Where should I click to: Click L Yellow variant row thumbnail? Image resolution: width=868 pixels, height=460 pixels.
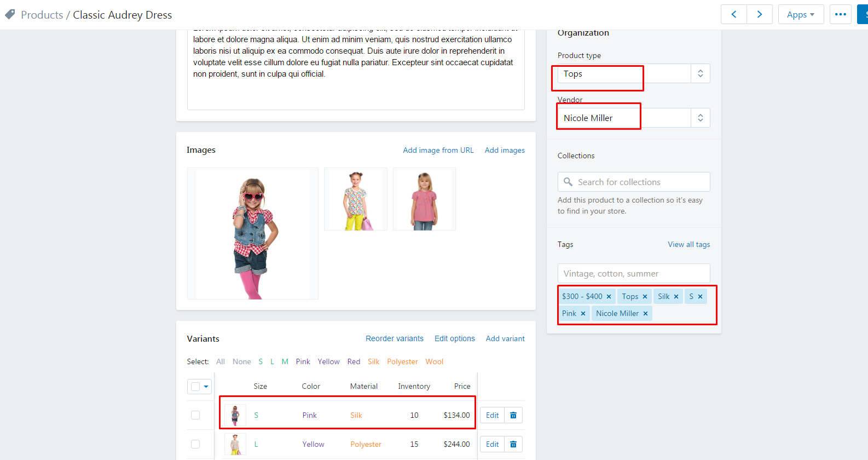pyautogui.click(x=235, y=444)
